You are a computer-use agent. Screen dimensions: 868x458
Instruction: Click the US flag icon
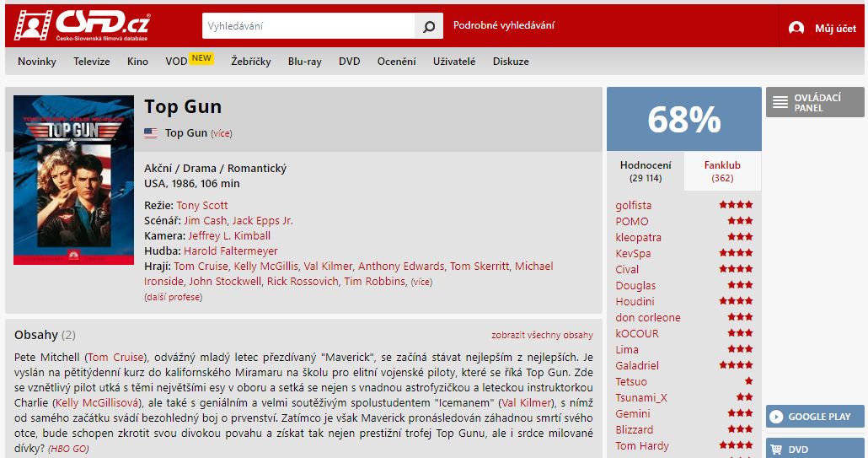pyautogui.click(x=151, y=133)
